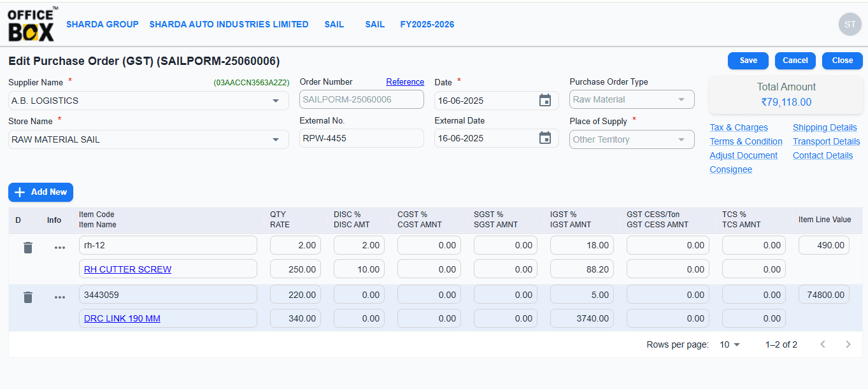This screenshot has height=389, width=868.
Task: Click IGST % field showing 5.00
Action: pos(582,295)
